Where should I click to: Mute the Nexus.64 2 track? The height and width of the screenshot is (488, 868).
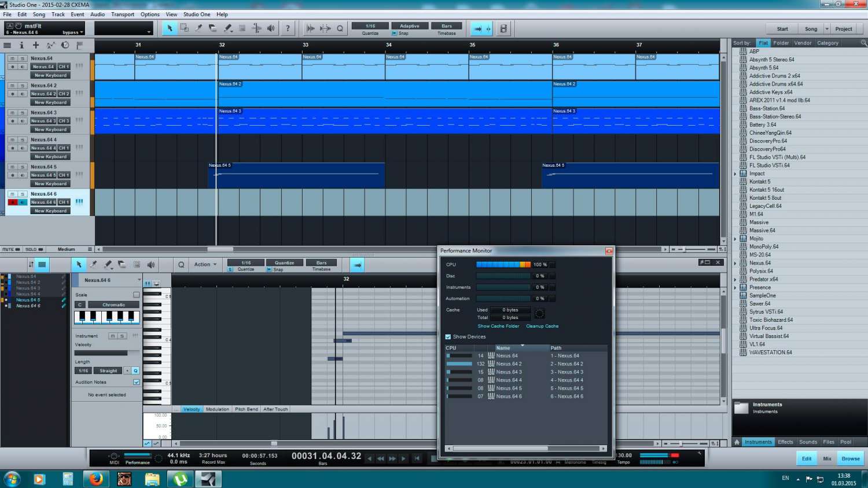(12, 86)
